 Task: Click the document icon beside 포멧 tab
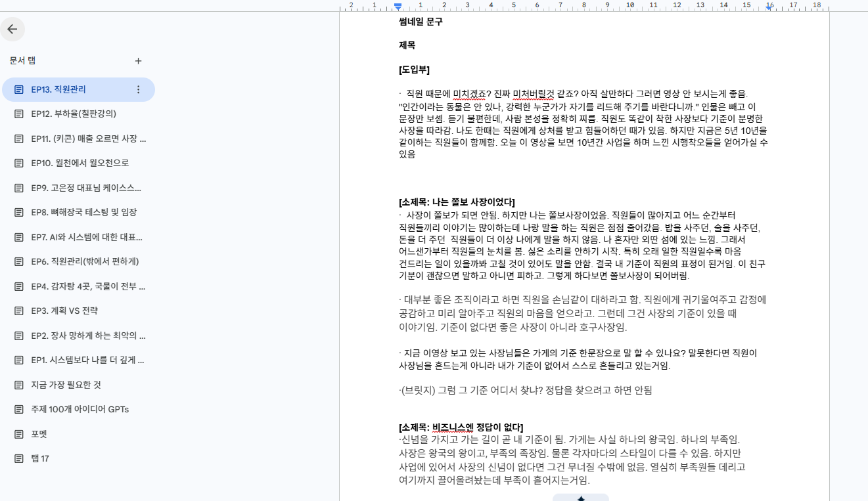[19, 434]
